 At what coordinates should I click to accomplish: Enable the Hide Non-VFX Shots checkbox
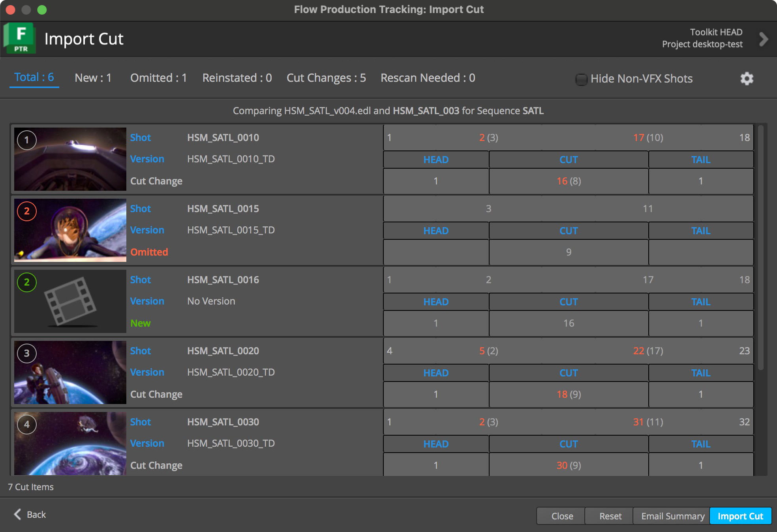[x=581, y=79]
